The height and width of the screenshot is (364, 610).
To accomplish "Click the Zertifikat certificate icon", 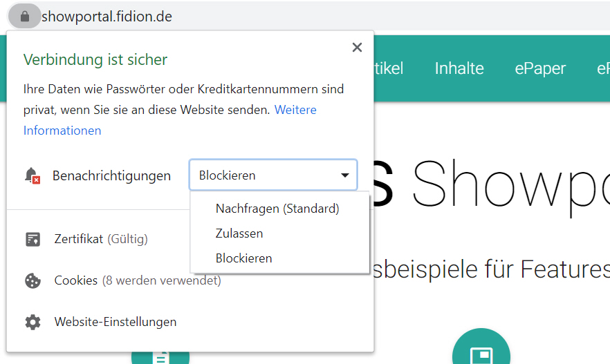I will pyautogui.click(x=33, y=240).
